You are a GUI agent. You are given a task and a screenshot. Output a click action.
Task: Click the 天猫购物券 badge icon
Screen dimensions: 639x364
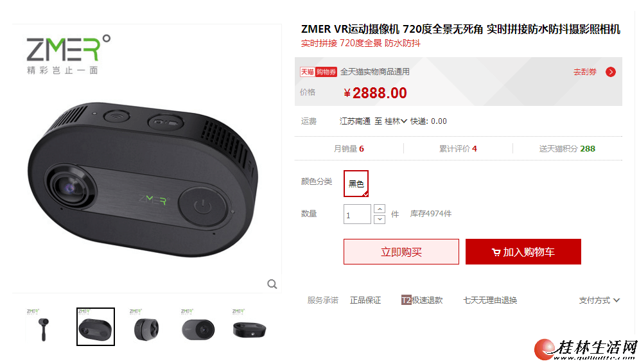tap(319, 72)
